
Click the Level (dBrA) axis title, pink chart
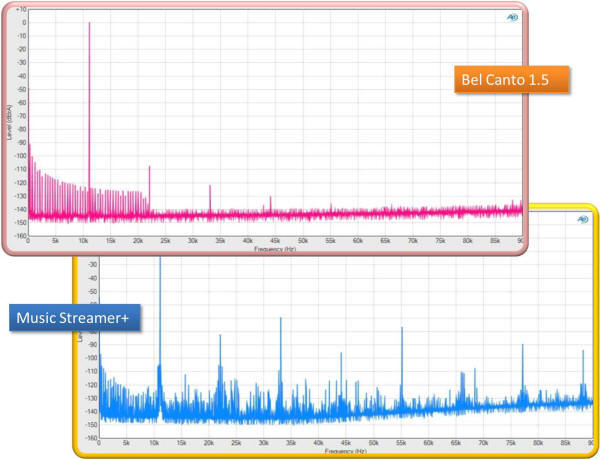click(x=10, y=122)
